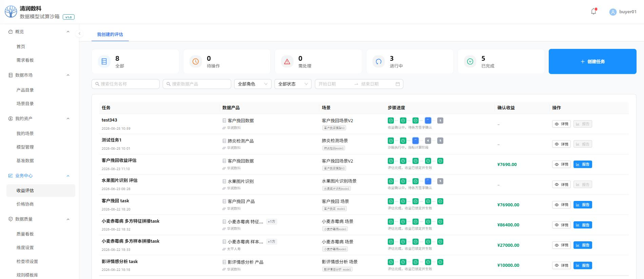Screen dimensions: 644x279
Task: Click the 客户挽回场景V2 text in test343 row
Action: 337,120
